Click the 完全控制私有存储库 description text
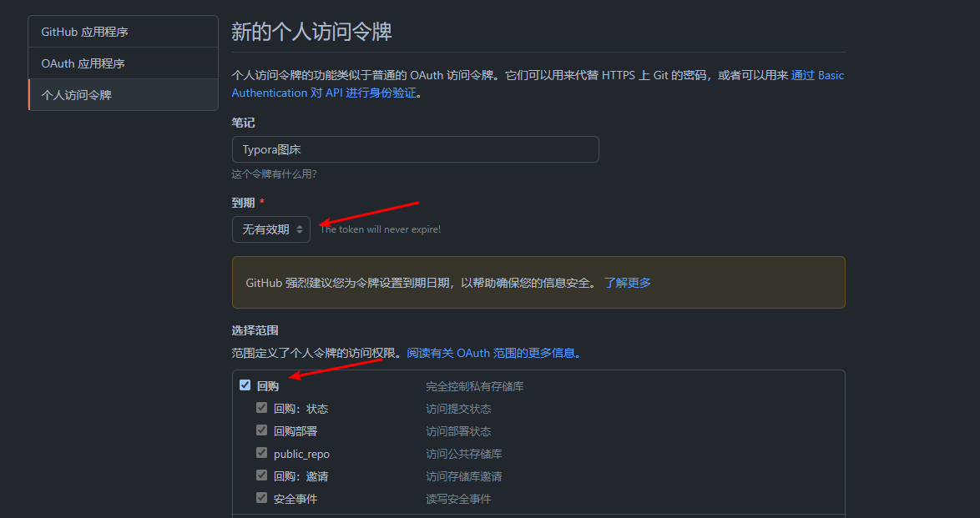 [x=475, y=385]
